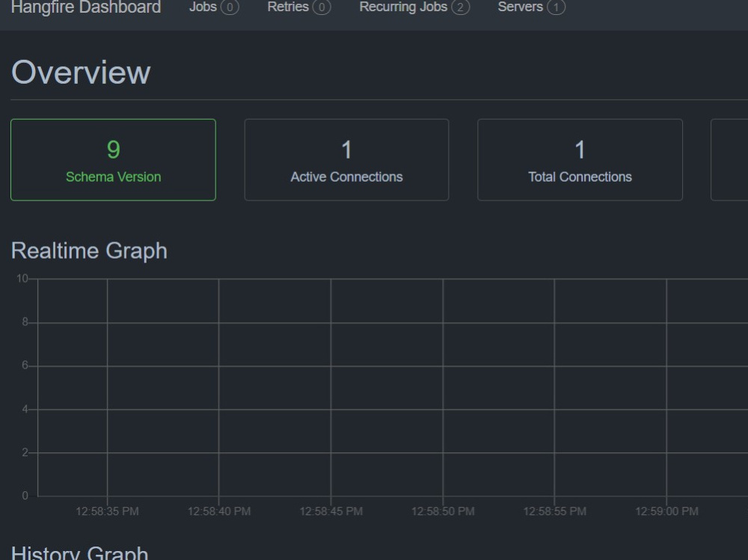This screenshot has height=560, width=748.
Task: Click the Servers count badge 1
Action: pyautogui.click(x=556, y=7)
